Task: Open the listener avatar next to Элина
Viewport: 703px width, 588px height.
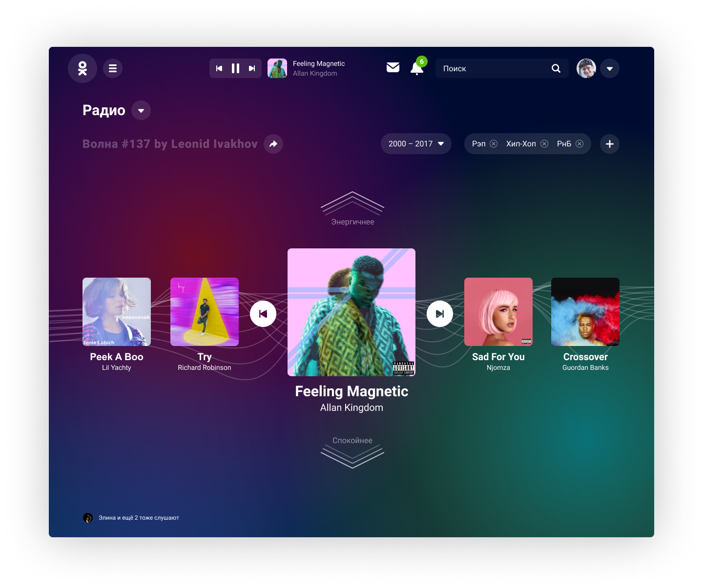Action: (88, 518)
